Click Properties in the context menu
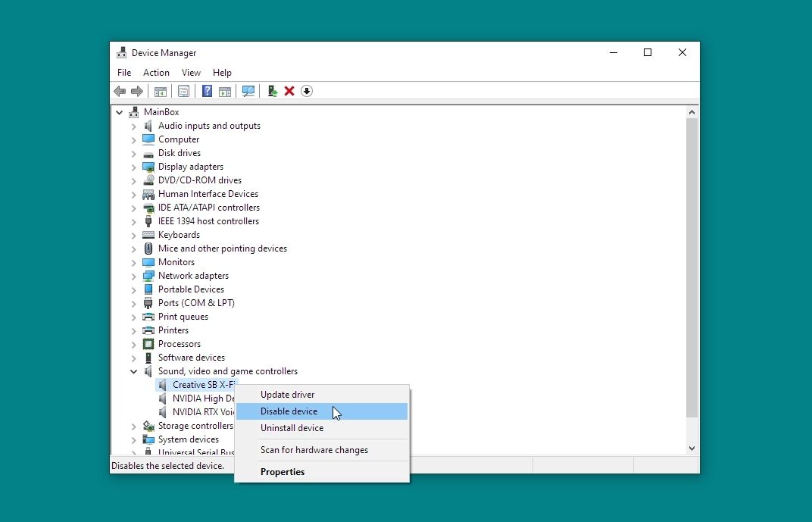 (x=283, y=472)
